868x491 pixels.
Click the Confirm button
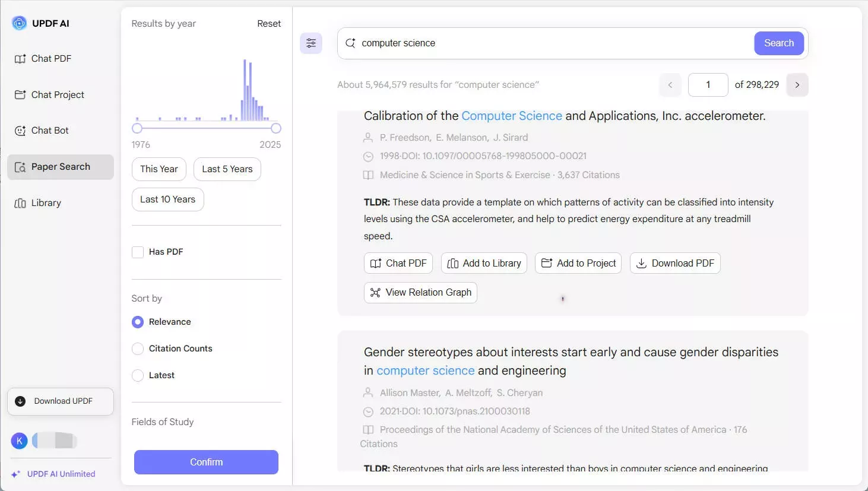pyautogui.click(x=206, y=462)
